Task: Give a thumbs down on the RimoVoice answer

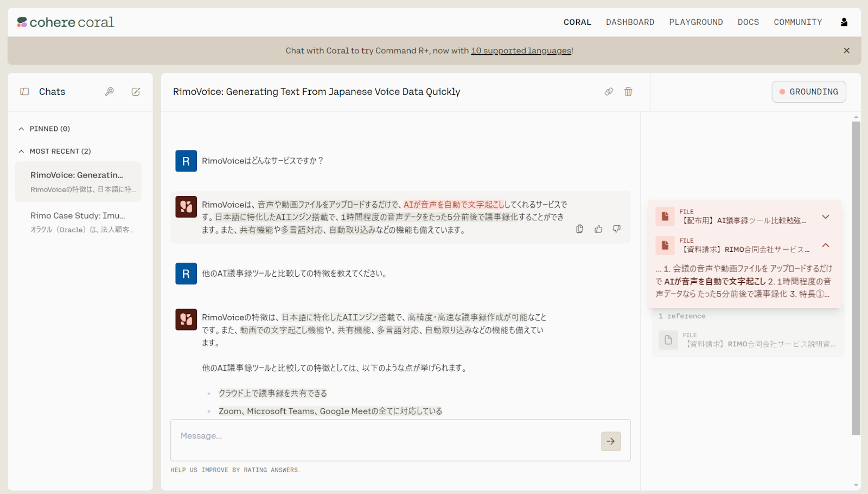Action: tap(616, 229)
